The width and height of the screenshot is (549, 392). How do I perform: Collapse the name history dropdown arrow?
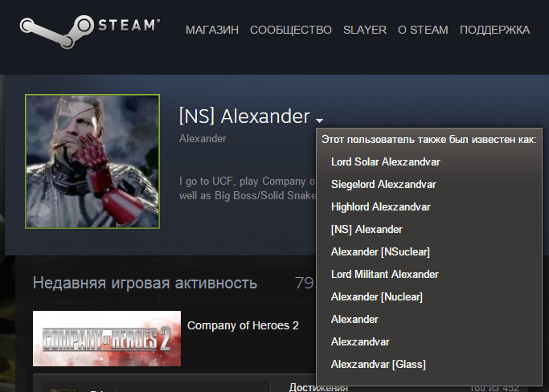[x=319, y=120]
